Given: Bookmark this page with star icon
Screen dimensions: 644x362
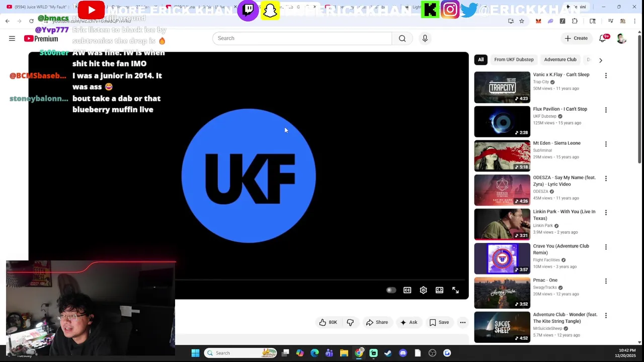Looking at the screenshot, I should click(x=522, y=21).
